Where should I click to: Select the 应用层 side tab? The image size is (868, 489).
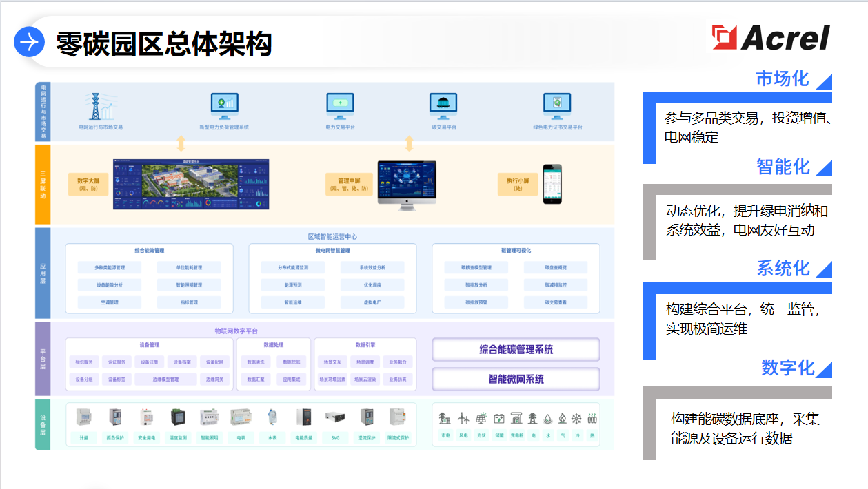click(x=43, y=273)
